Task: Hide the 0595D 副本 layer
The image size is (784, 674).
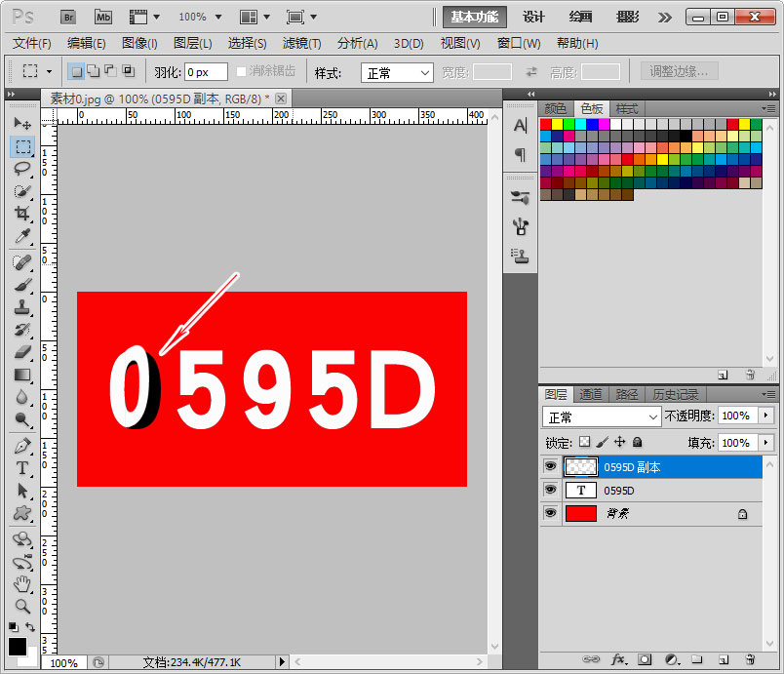Action: tap(551, 466)
